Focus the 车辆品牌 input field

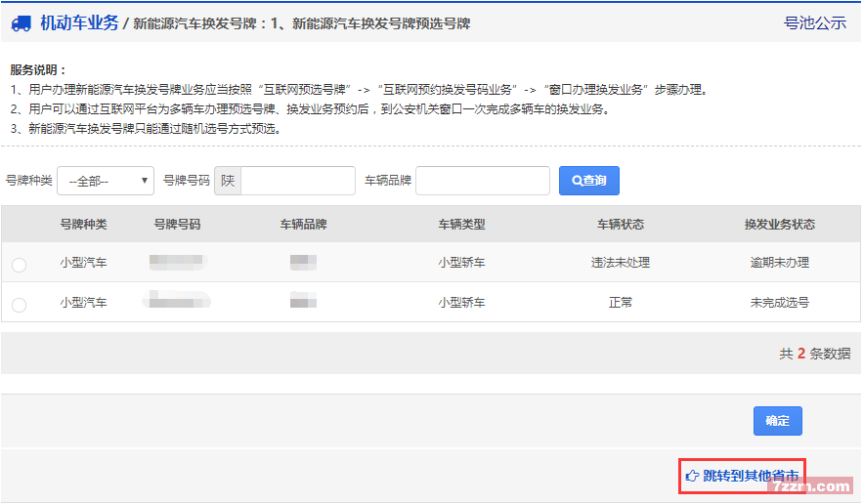tap(483, 181)
